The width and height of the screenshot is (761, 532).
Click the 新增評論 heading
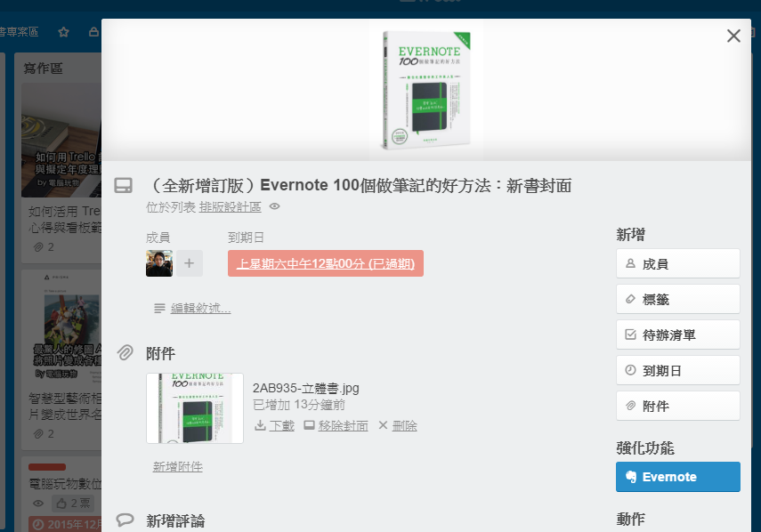tap(175, 520)
